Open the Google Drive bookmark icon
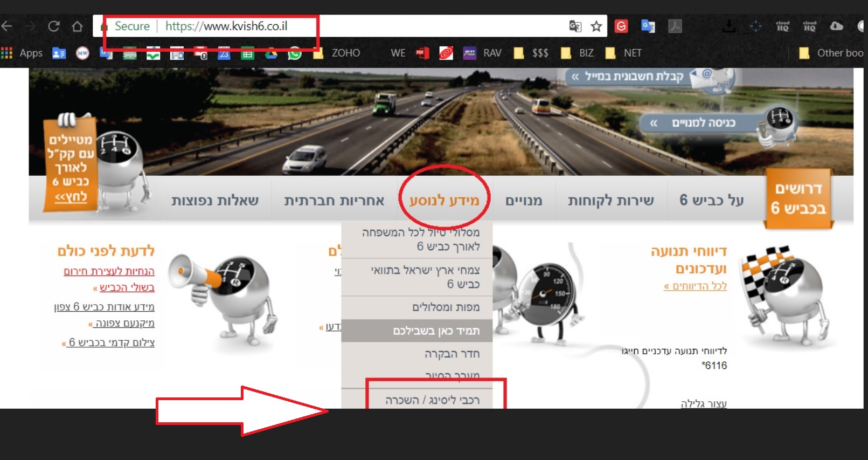The width and height of the screenshot is (868, 460). 270,53
